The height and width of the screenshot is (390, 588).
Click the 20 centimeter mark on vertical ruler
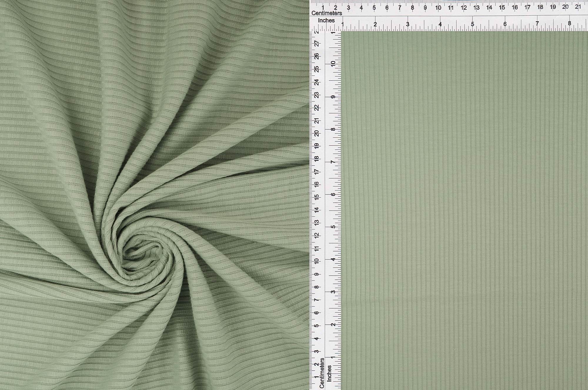tap(317, 133)
